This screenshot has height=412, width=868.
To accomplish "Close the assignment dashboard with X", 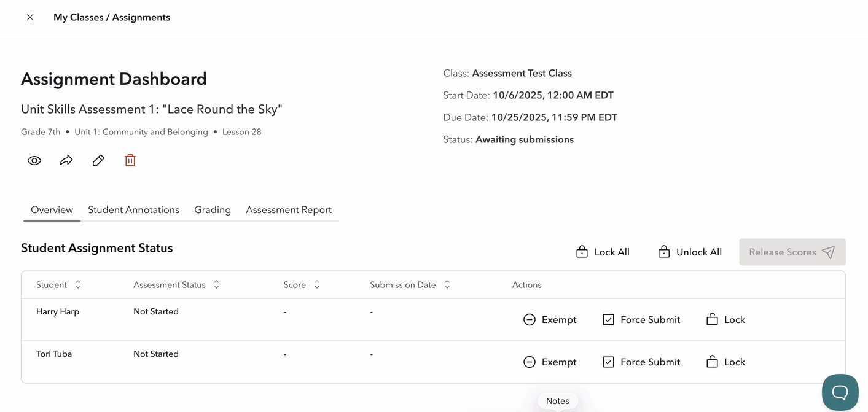I will point(30,17).
